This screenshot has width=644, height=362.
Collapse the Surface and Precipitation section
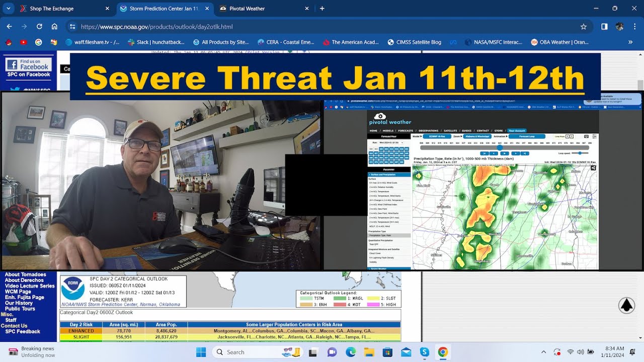(x=389, y=174)
